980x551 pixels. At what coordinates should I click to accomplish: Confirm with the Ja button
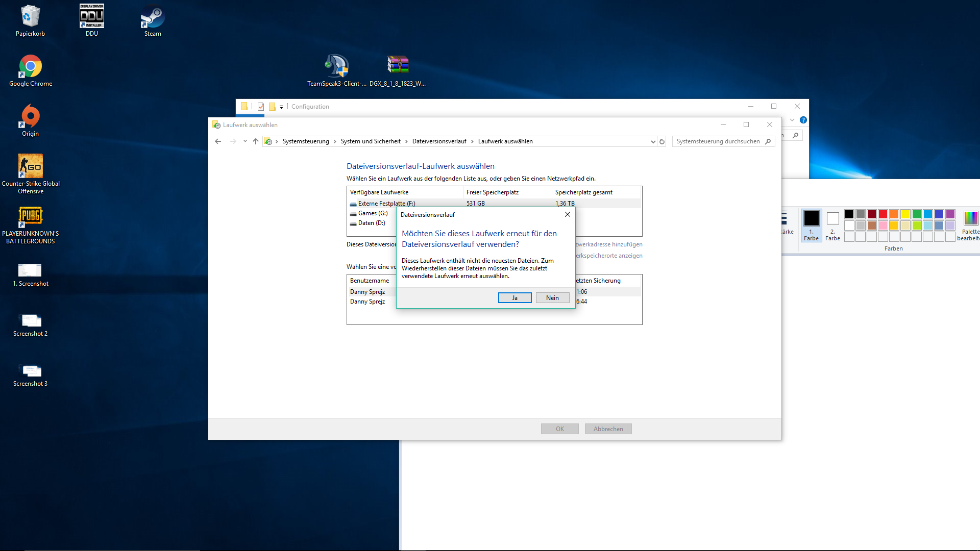(x=514, y=298)
